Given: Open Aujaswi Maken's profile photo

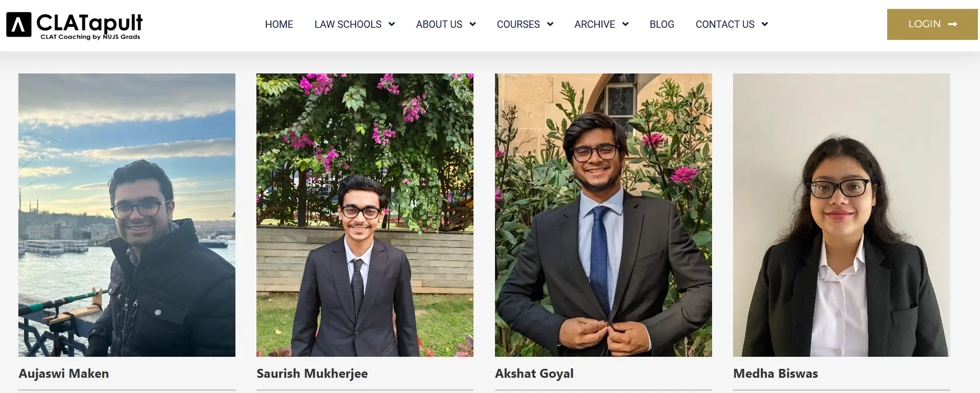Looking at the screenshot, I should pyautogui.click(x=127, y=215).
